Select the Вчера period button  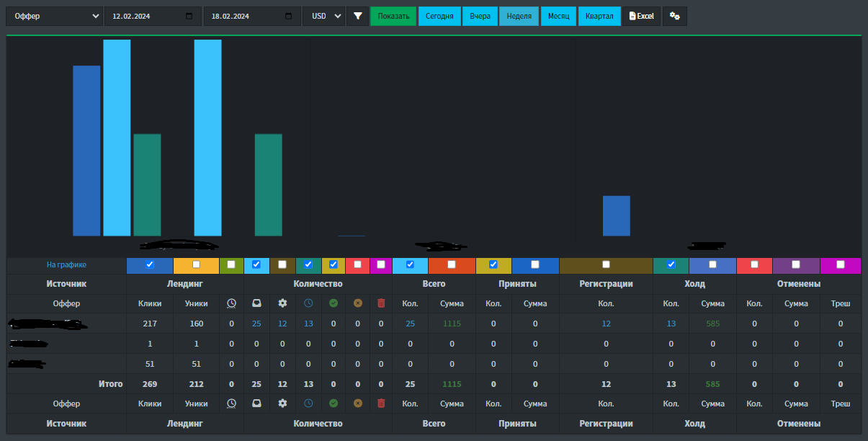pos(480,16)
